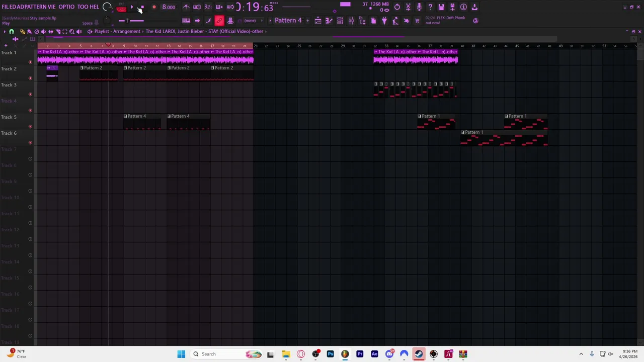Select the playlist Zoom tool
Image resolution: width=644 pixels, height=362 pixels.
click(x=71, y=31)
